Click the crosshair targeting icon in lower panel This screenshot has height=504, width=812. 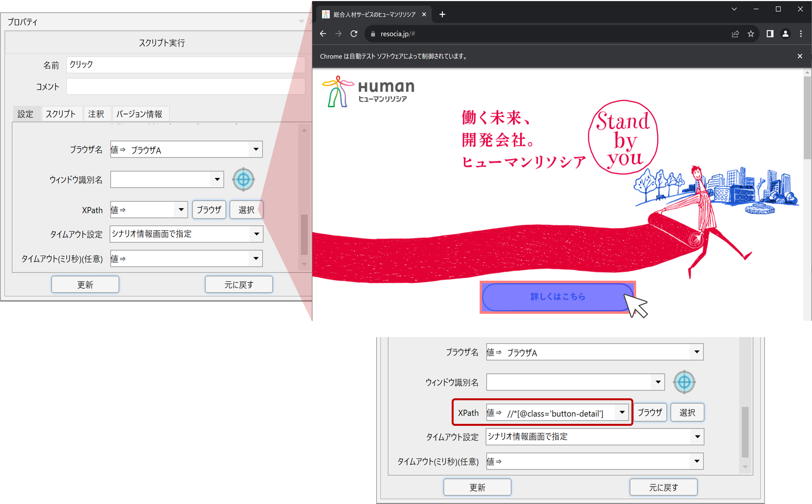click(684, 382)
